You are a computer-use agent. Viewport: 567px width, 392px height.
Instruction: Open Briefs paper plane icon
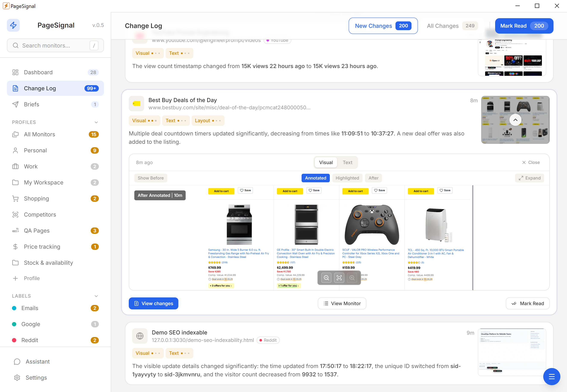(x=15, y=104)
